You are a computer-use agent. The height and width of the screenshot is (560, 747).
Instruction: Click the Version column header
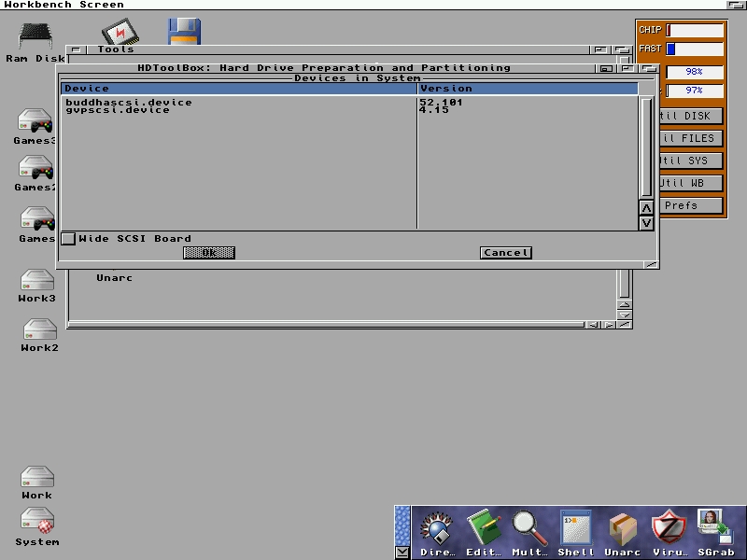[528, 89]
